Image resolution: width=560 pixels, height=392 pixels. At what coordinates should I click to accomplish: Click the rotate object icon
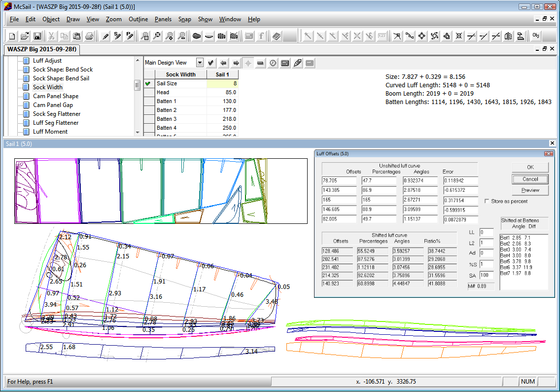click(x=434, y=36)
